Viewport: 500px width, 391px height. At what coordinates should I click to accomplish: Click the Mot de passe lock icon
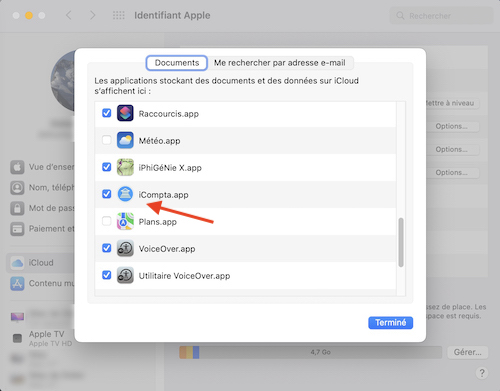[x=17, y=208]
